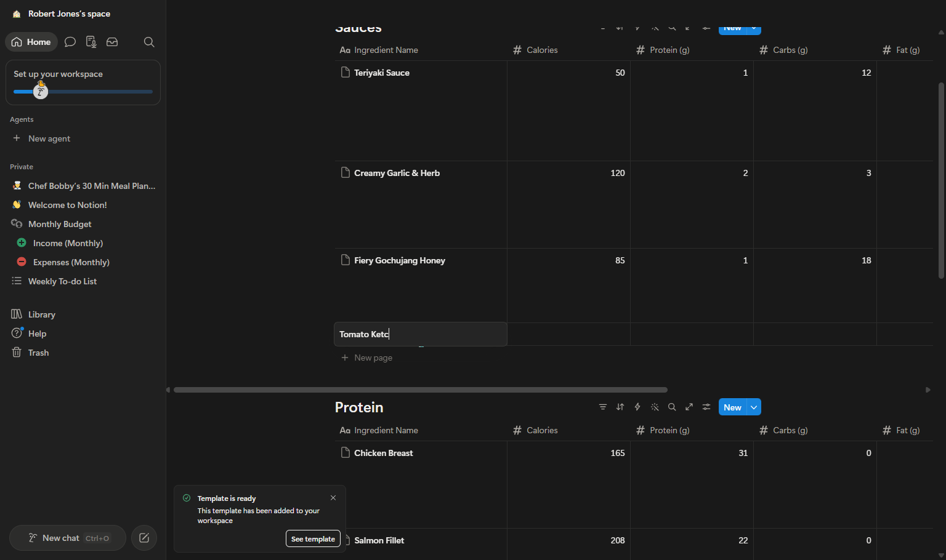Click the Tomato Ketc name input field
This screenshot has width=946, height=560.
point(421,334)
